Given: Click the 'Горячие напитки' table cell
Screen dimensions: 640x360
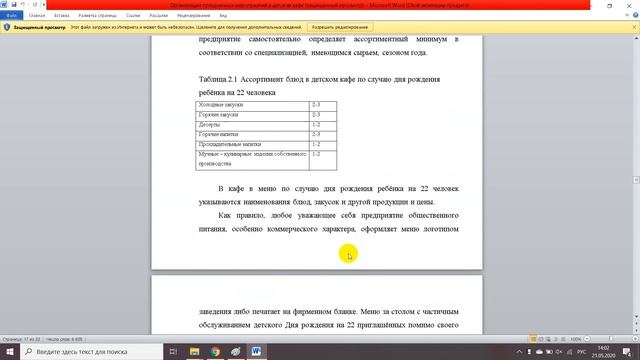Looking at the screenshot, I should (x=252, y=135).
